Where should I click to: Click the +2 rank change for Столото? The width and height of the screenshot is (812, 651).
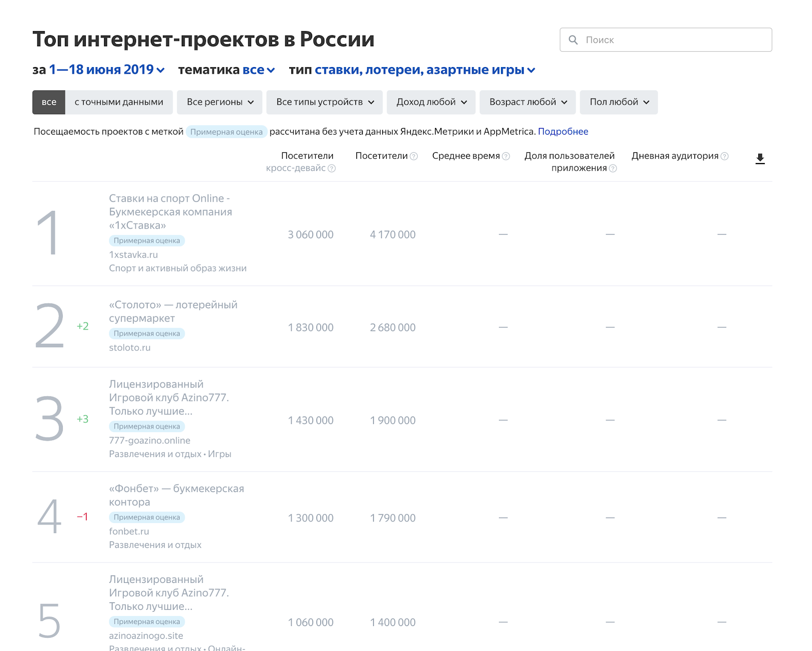pyautogui.click(x=83, y=326)
